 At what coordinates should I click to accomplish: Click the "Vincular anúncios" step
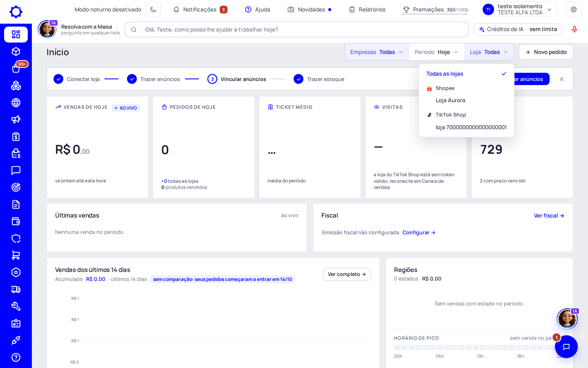click(237, 79)
